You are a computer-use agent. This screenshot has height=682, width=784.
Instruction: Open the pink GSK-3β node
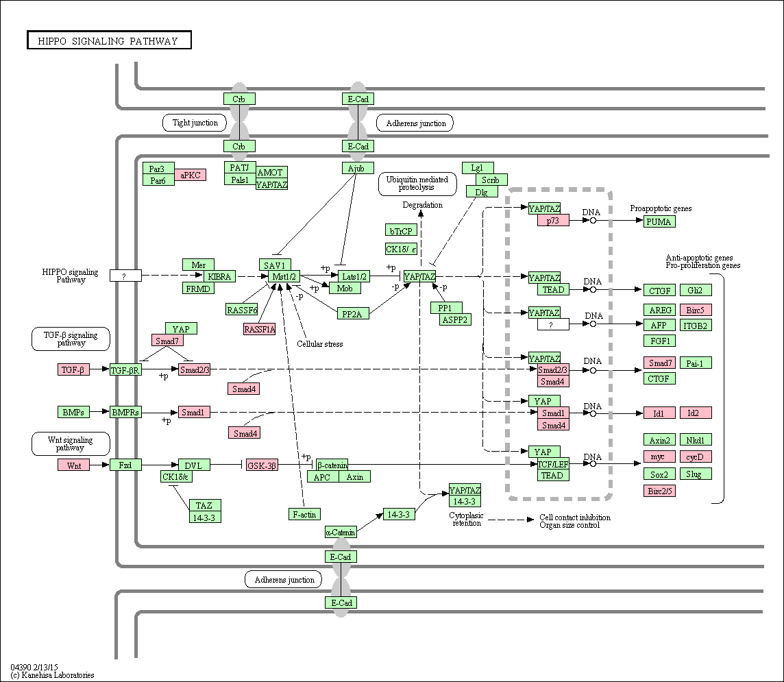[262, 465]
